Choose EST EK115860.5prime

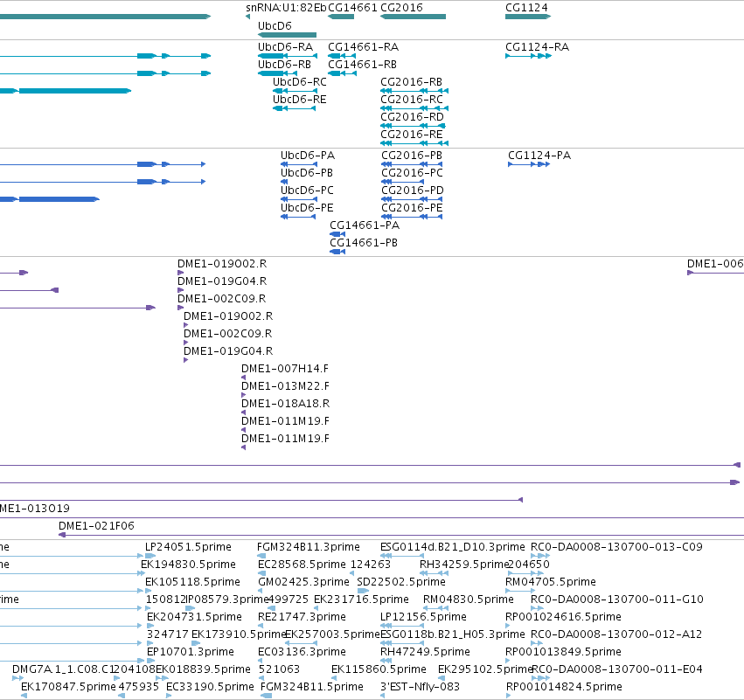tap(379, 669)
